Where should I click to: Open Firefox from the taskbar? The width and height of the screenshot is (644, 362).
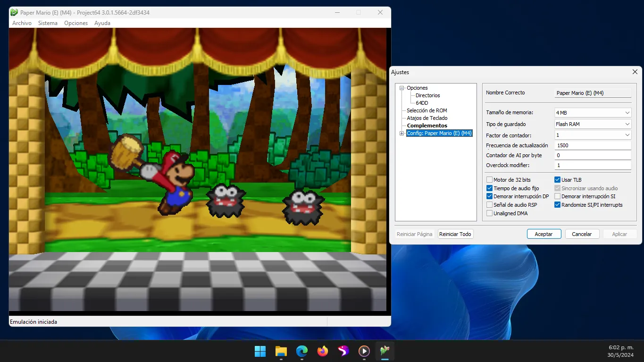click(x=323, y=351)
